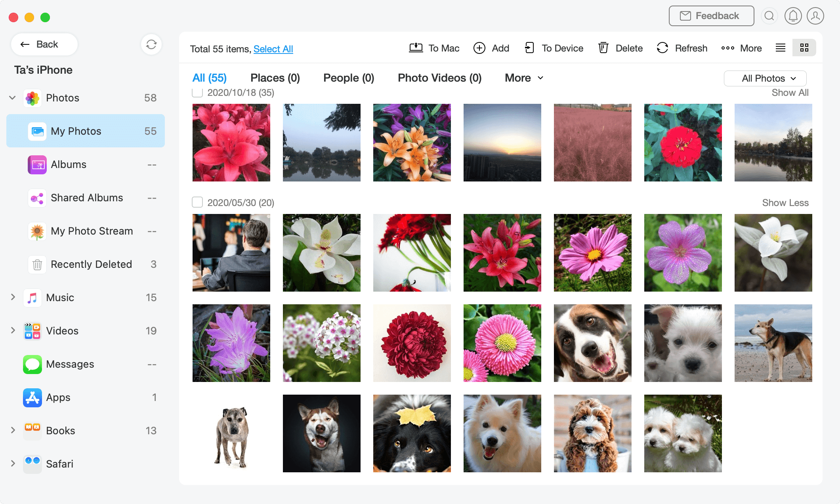Screen dimensions: 840x504
Task: Check the 2020/10/18 date group checkbox
Action: 197,93
